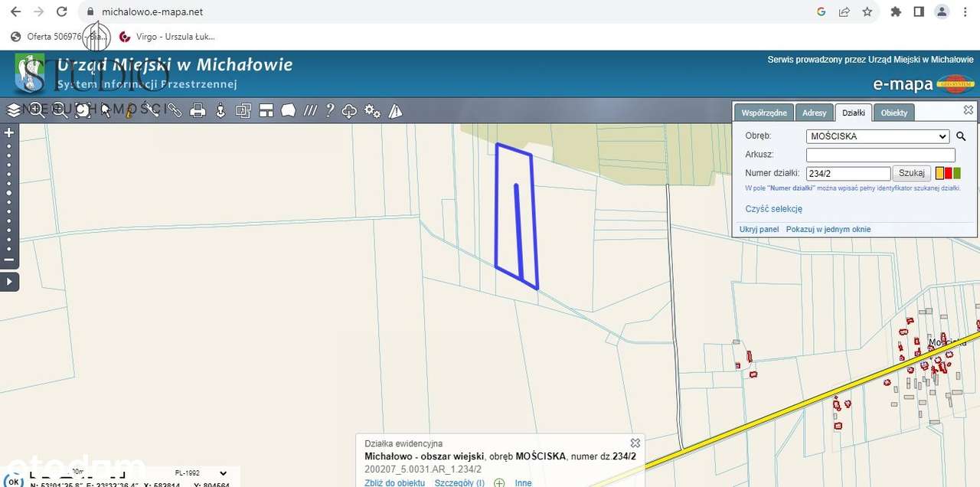Click the magnifier icon next to Obręb
The image size is (980, 487).
point(962,136)
